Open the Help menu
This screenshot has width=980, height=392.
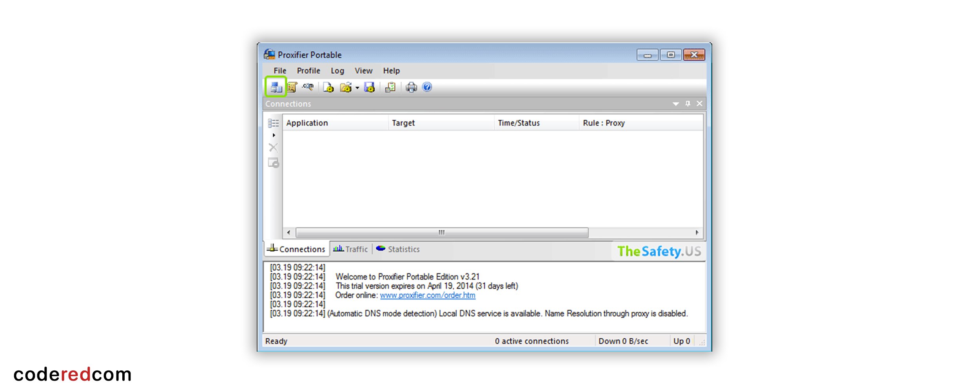coord(392,71)
